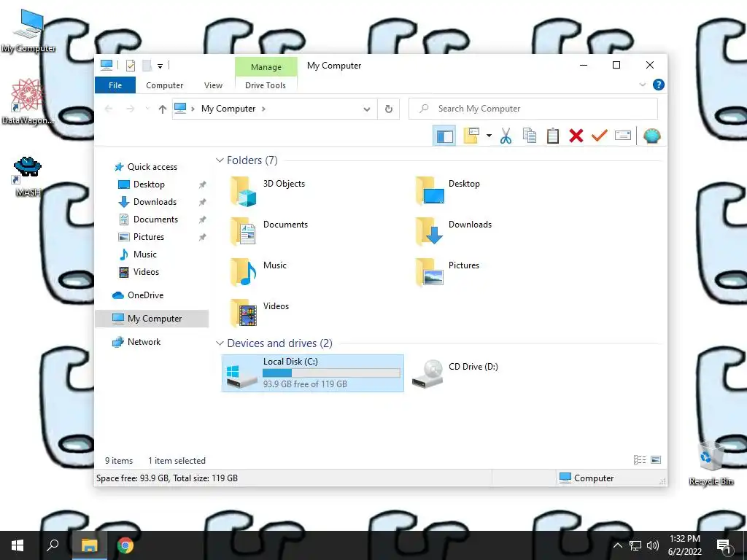Open the blue Help question mark
The image size is (747, 560).
[x=659, y=85]
